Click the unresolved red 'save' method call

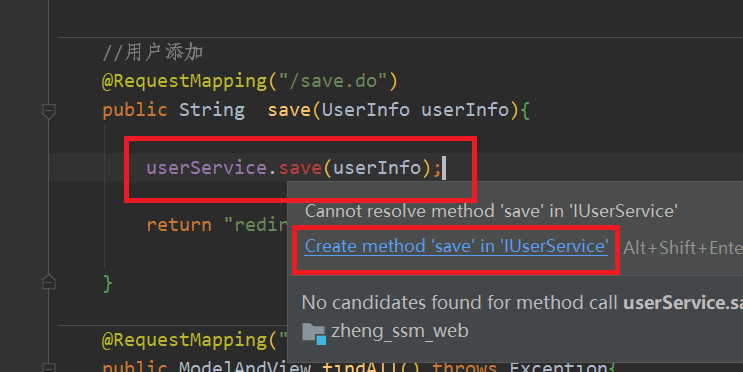tap(300, 168)
